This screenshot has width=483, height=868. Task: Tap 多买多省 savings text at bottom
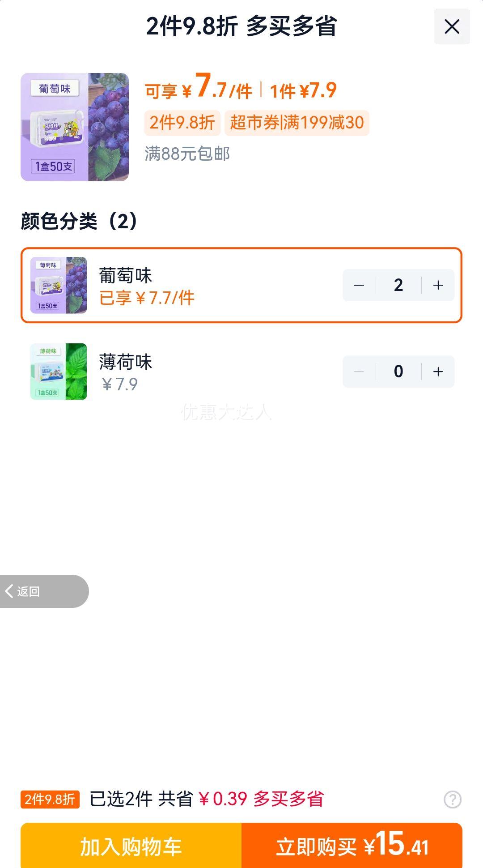[x=288, y=799]
